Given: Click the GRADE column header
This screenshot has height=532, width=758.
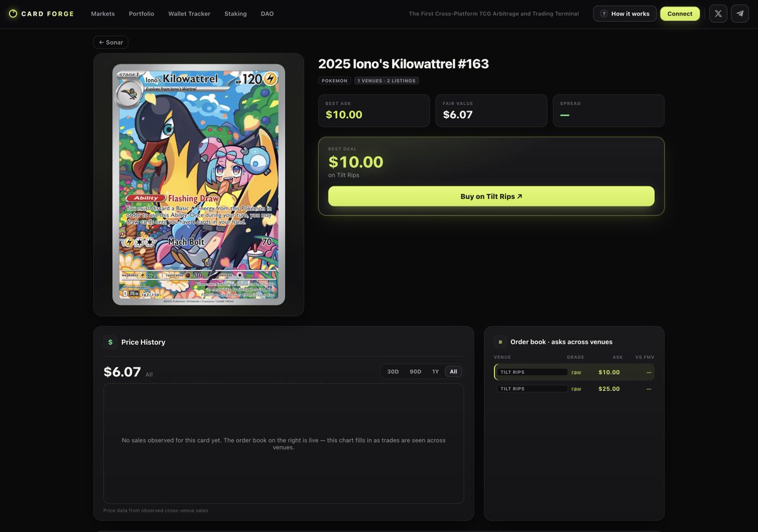Looking at the screenshot, I should (575, 357).
